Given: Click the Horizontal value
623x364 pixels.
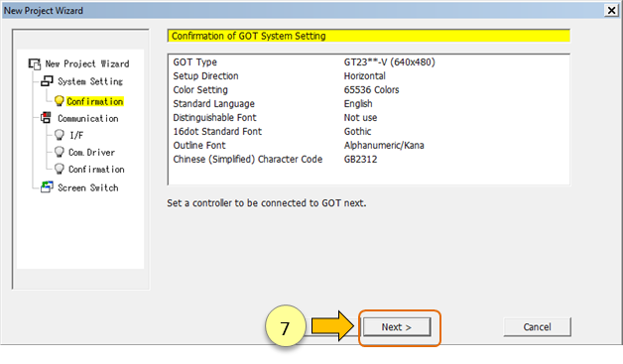Looking at the screenshot, I should click(x=364, y=76).
